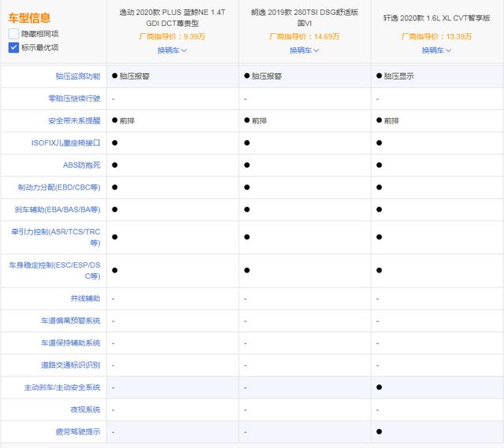The height and width of the screenshot is (448, 504).
Task: Click 厂商指导价：14.69万 price text
Action: 305,37
